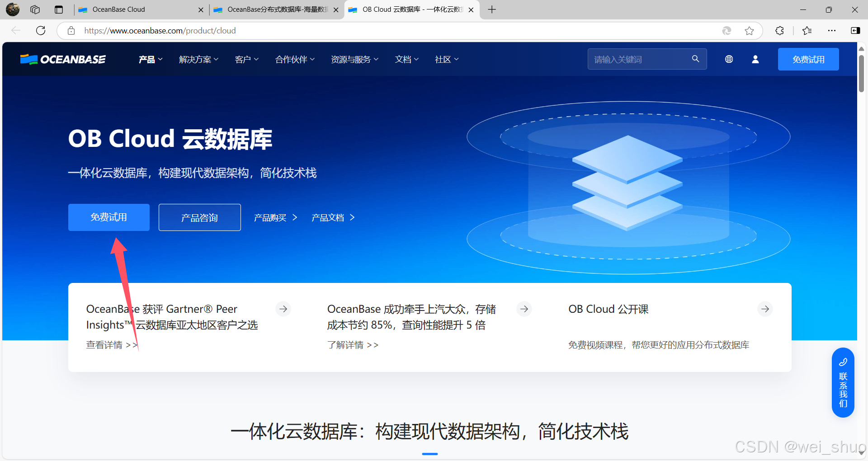Click the search magnifier icon

pos(695,59)
